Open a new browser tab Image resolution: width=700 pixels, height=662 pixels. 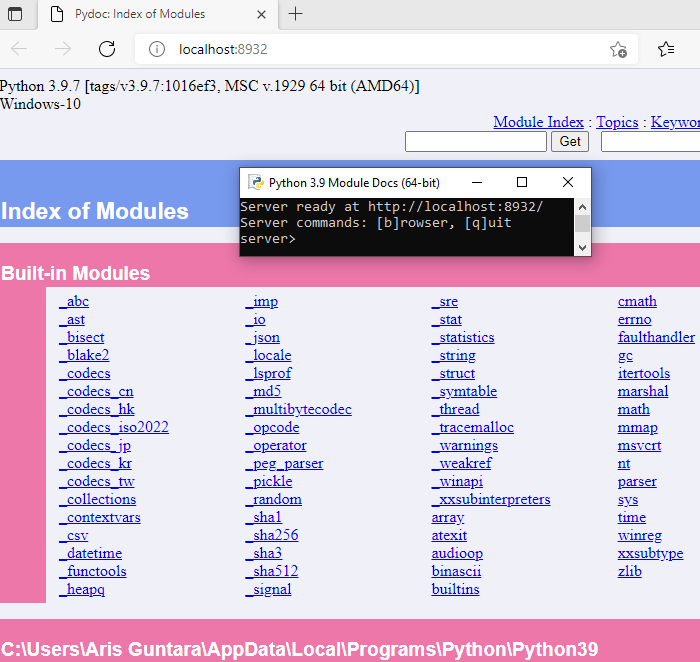coord(295,14)
